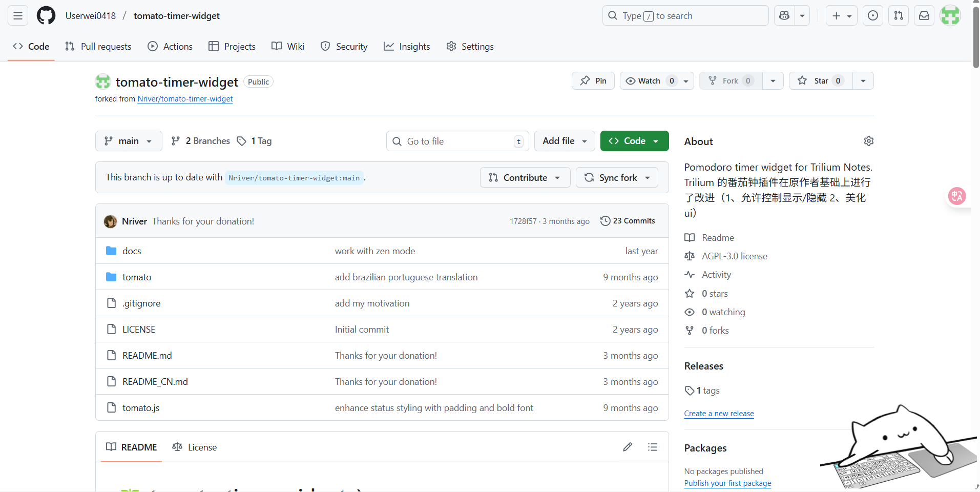Open the .gitignore file
The image size is (980, 492).
click(141, 303)
